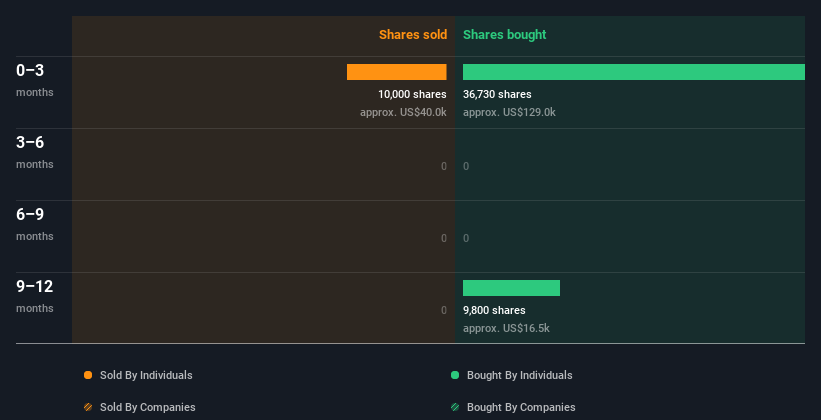
Task: Click the 6–9 months row label
Action: (35, 224)
